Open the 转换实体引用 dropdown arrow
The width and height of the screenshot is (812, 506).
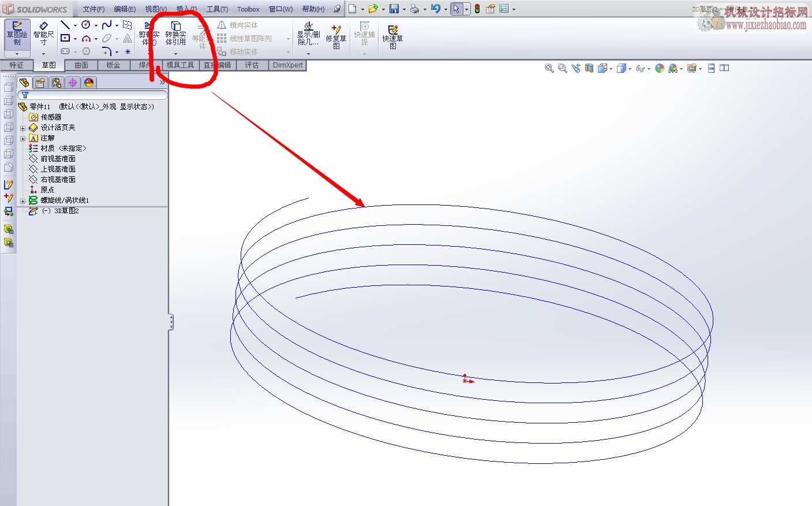[175, 54]
